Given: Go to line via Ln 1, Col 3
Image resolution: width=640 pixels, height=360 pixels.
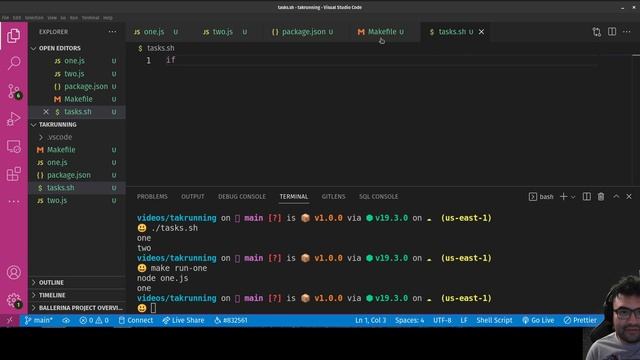Looking at the screenshot, I should [370, 320].
